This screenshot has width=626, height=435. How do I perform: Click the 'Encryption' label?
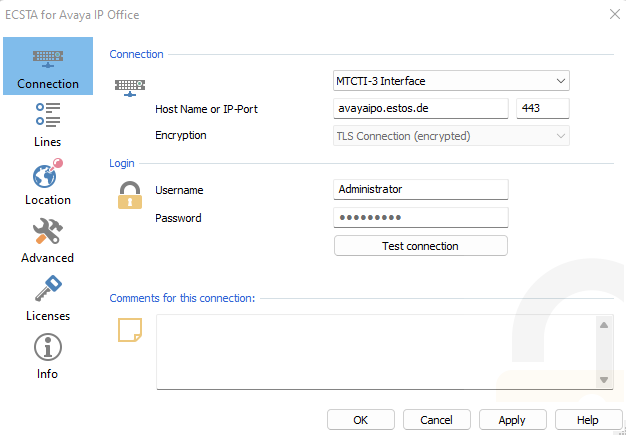(181, 135)
